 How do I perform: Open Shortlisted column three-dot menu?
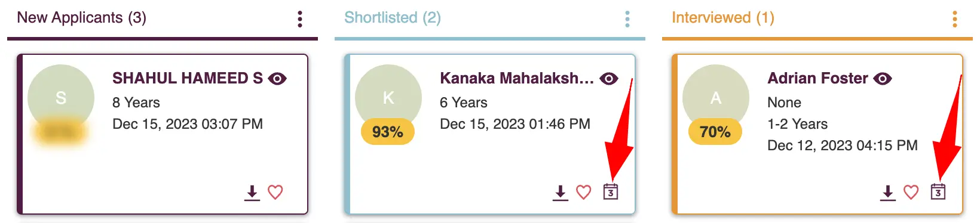click(x=627, y=19)
